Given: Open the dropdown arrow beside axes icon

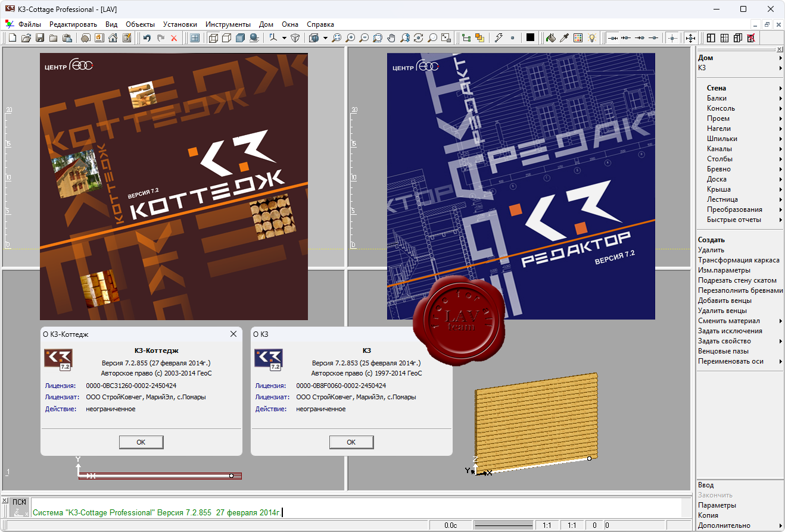Looking at the screenshot, I should pos(284,38).
